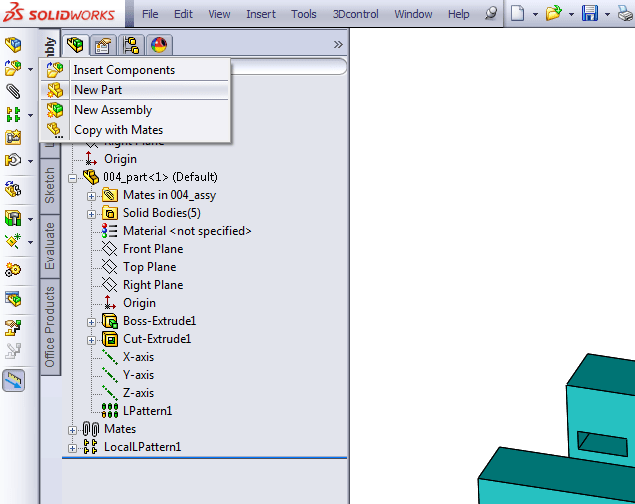Image resolution: width=635 pixels, height=504 pixels.
Task: Click the New Motion Study gears icon
Action: pyautogui.click(x=13, y=270)
